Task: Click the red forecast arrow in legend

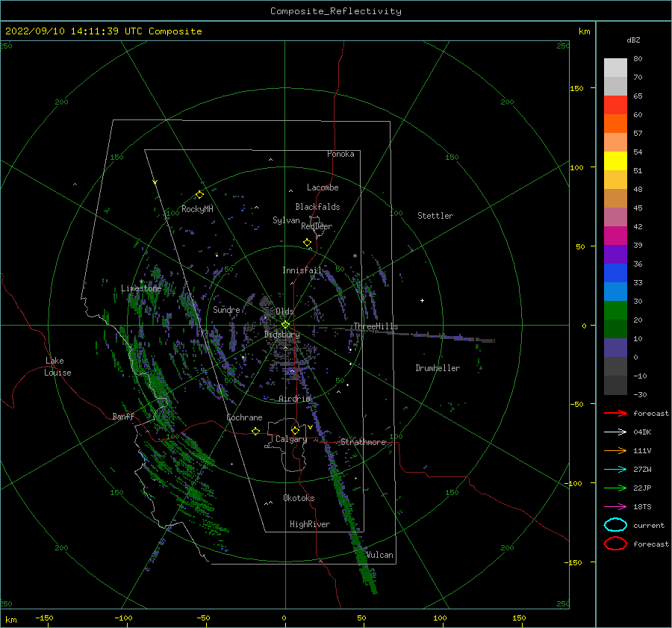Action: pos(615,413)
